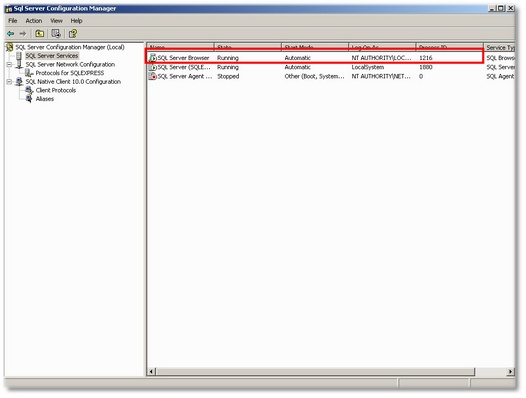Select SQL Server Network Configuration label
The width and height of the screenshot is (526, 398).
pyautogui.click(x=70, y=64)
